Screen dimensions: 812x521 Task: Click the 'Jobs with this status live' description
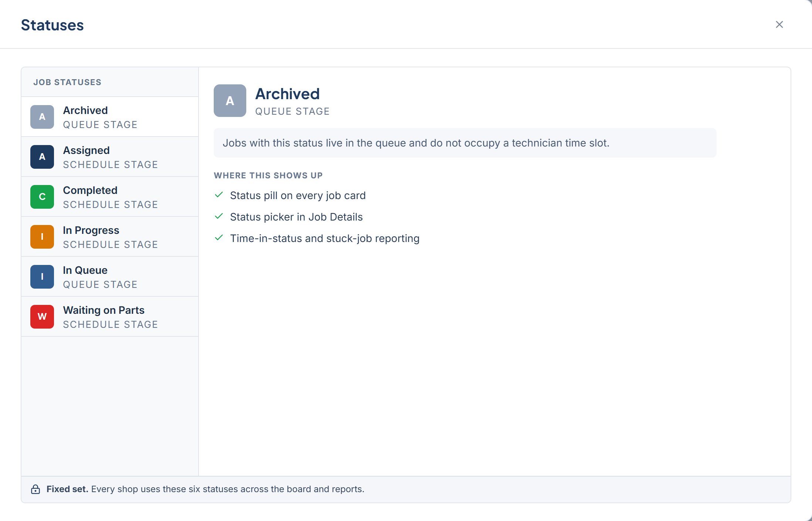(416, 143)
